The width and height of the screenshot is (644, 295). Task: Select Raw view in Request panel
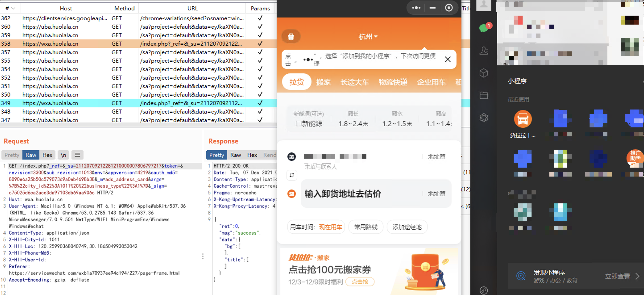click(31, 155)
